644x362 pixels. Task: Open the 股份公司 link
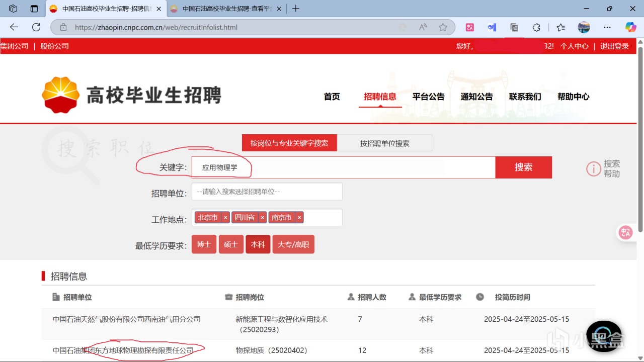54,46
